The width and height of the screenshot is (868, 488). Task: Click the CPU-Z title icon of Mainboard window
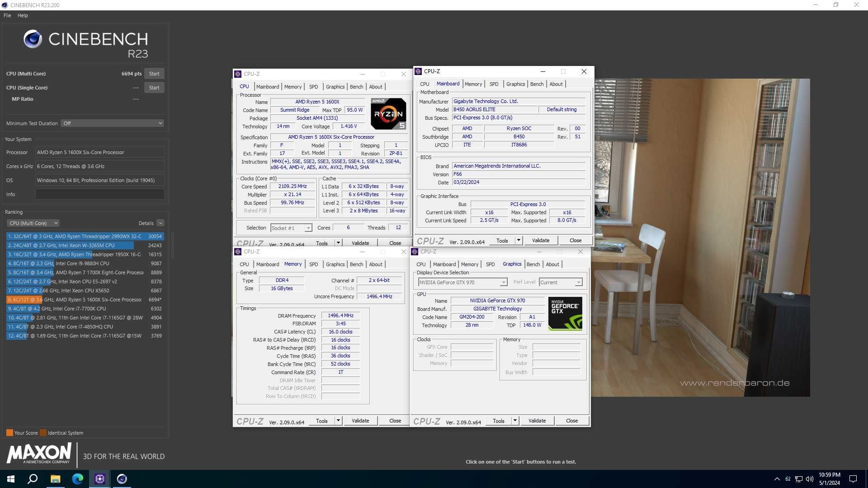[418, 71]
